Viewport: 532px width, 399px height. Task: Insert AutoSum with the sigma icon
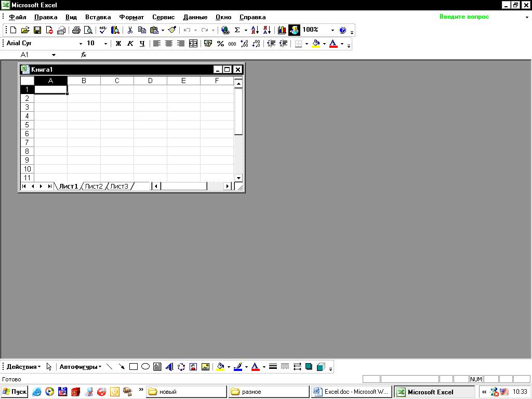pyautogui.click(x=237, y=30)
